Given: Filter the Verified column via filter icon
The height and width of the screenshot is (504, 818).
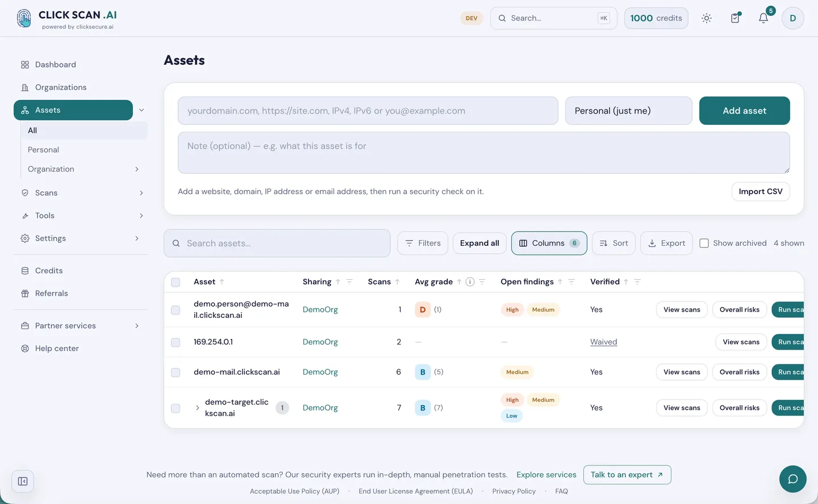Looking at the screenshot, I should pos(637,282).
